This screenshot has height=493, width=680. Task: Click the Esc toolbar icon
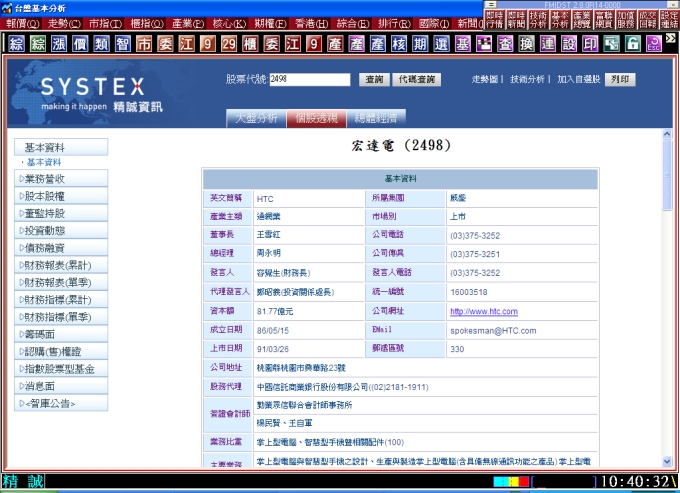click(654, 44)
